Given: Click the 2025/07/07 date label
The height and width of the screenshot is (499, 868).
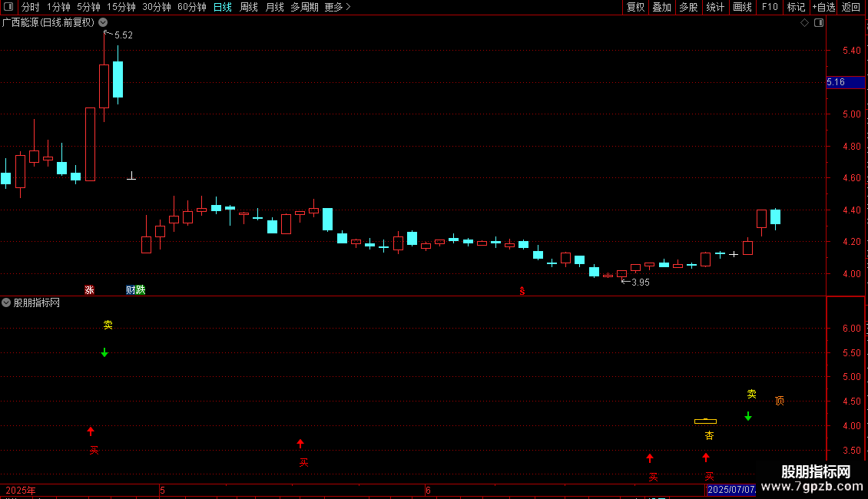Looking at the screenshot, I should pyautogui.click(x=731, y=490).
